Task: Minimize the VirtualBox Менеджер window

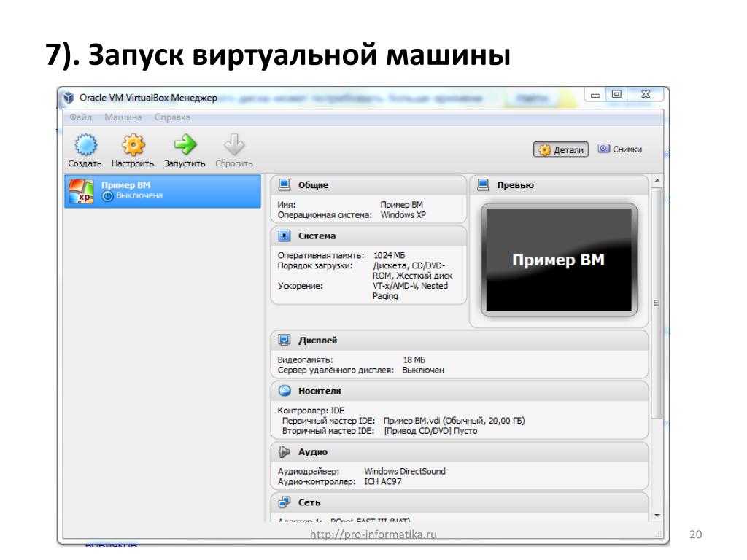Action: (595, 94)
